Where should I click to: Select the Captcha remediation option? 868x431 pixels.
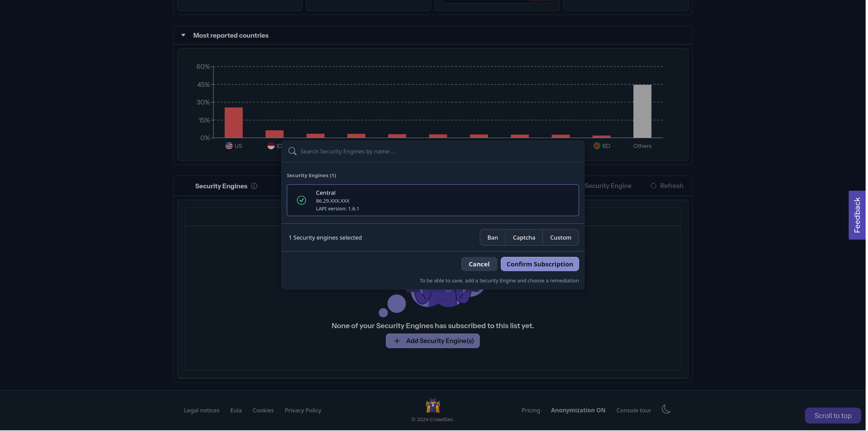524,237
